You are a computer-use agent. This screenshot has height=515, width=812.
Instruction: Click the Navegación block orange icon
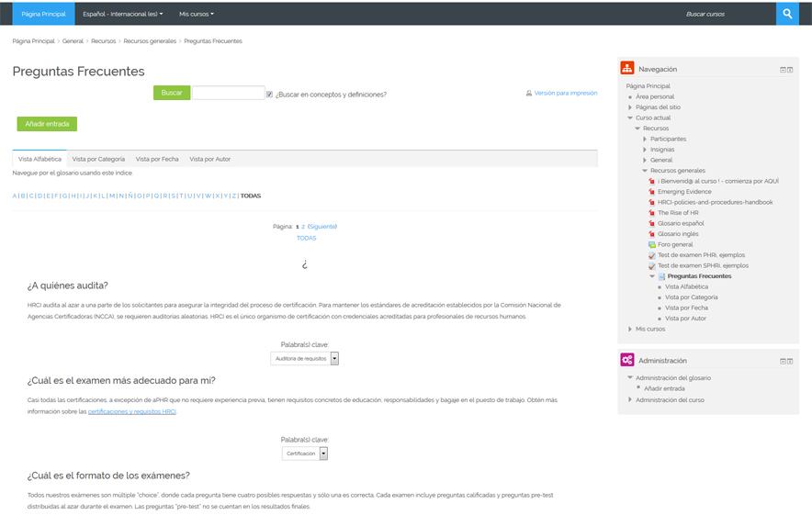[x=627, y=68]
